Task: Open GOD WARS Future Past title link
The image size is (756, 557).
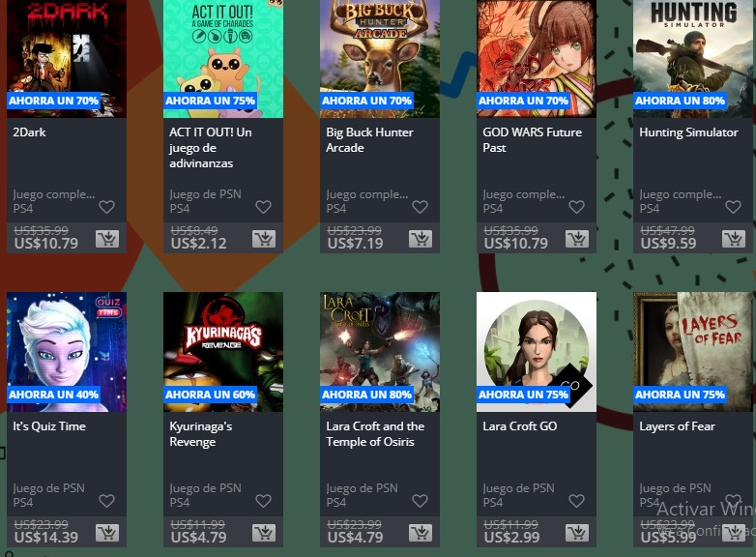Action: pyautogui.click(x=533, y=140)
